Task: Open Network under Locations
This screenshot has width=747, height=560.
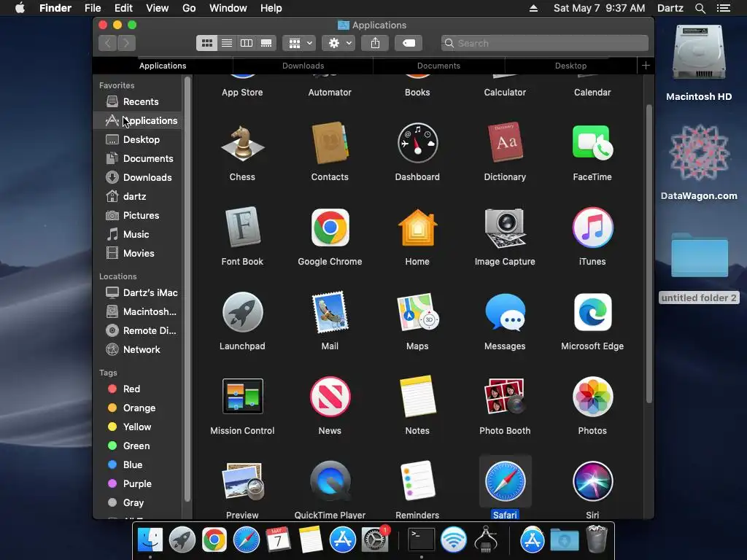Action: coord(138,349)
